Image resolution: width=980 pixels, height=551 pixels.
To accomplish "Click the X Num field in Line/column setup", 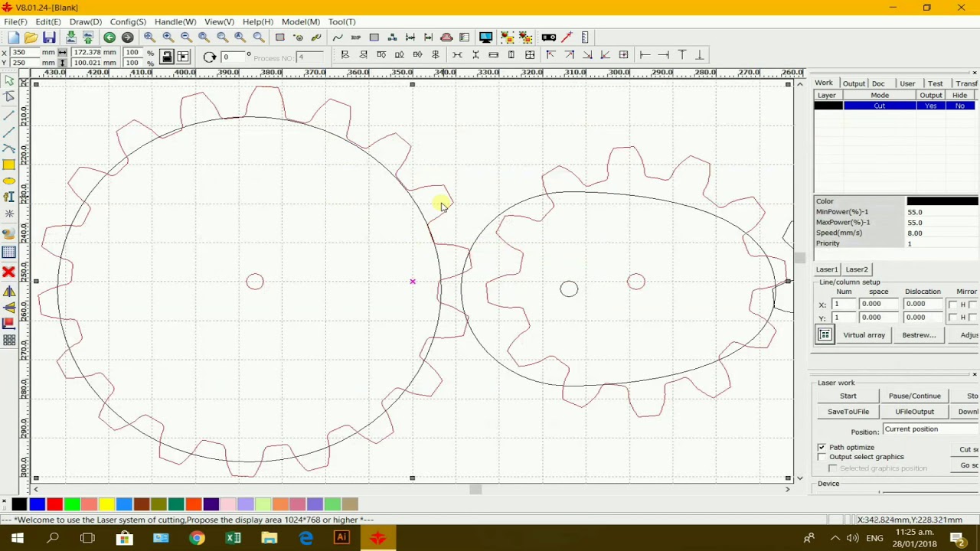I will coord(844,304).
